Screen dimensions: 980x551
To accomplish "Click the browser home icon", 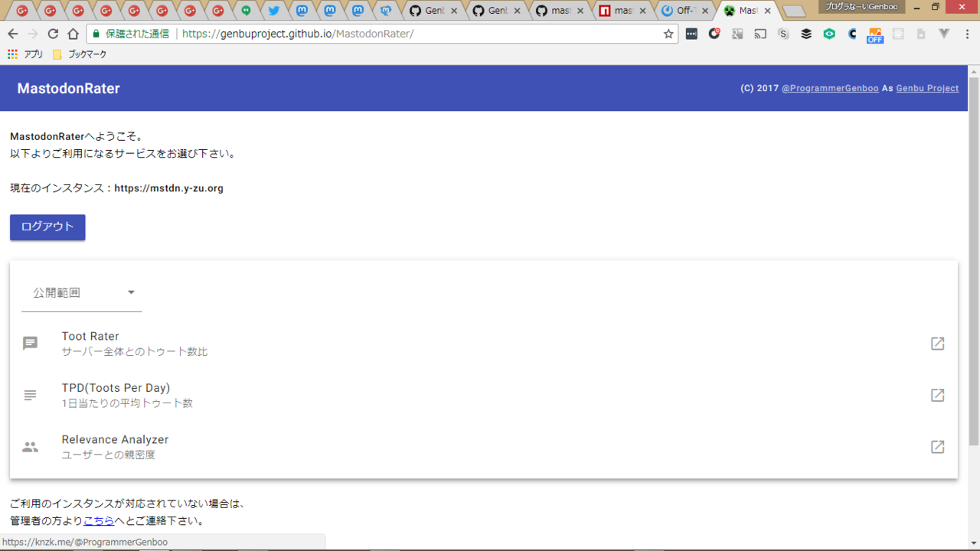I will point(73,34).
